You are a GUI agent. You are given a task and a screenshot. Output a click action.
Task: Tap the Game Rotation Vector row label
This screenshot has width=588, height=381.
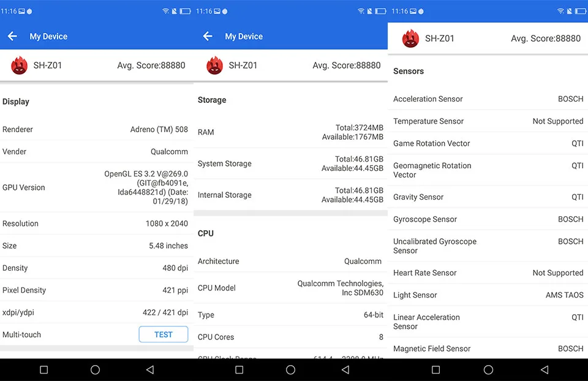pyautogui.click(x=431, y=143)
